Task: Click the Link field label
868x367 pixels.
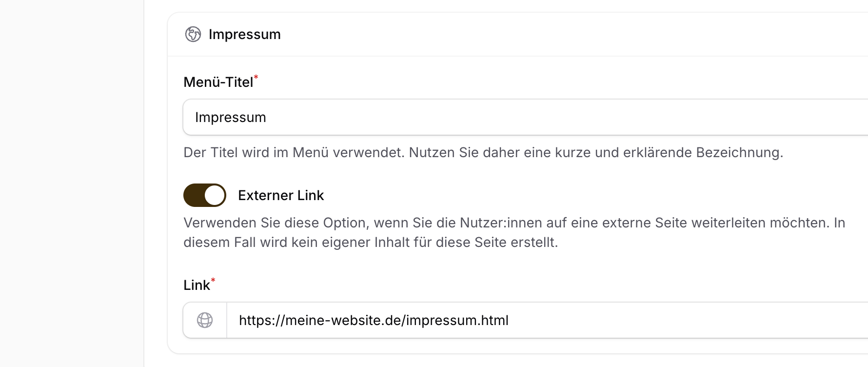Action: 198,285
